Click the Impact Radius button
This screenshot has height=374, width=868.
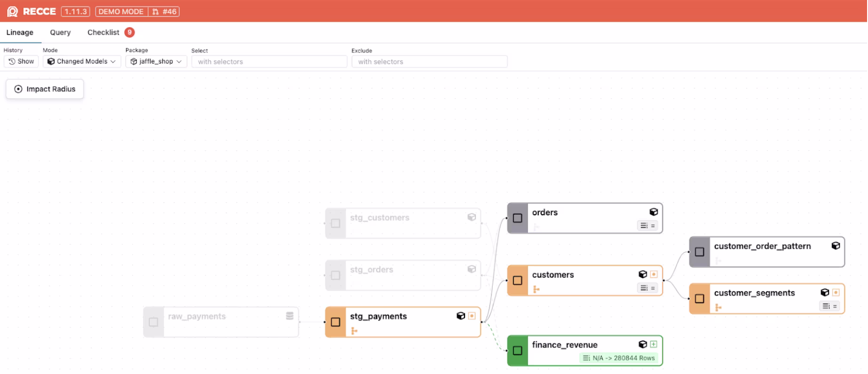click(45, 89)
